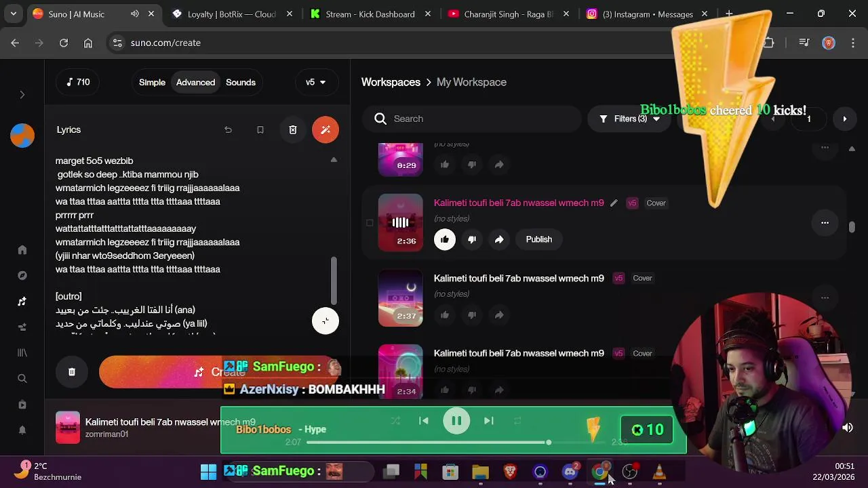Screen dimensions: 868x488
Task: Click the workspace song search field
Action: (x=472, y=119)
